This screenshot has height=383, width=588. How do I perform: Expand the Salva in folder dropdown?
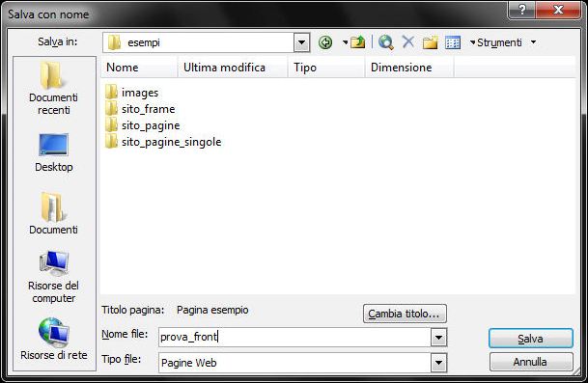click(x=301, y=42)
